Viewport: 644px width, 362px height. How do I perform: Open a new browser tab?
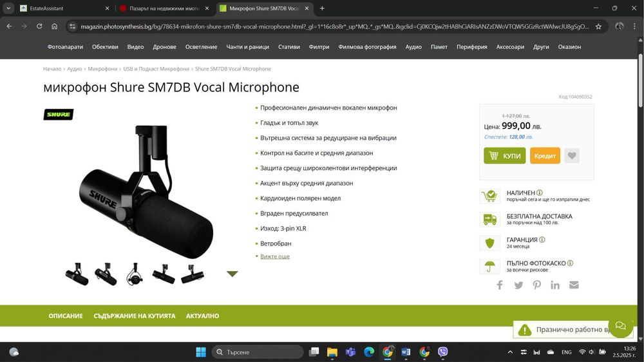click(x=322, y=8)
